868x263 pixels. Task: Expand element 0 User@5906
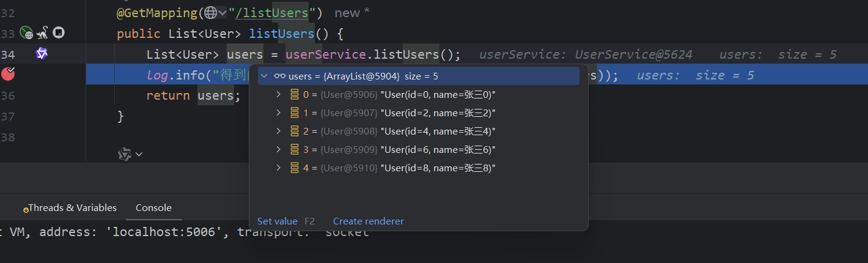pos(279,94)
